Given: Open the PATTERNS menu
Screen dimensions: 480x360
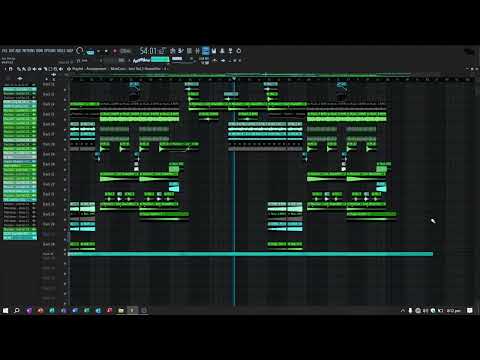Looking at the screenshot, I should coord(28,51).
